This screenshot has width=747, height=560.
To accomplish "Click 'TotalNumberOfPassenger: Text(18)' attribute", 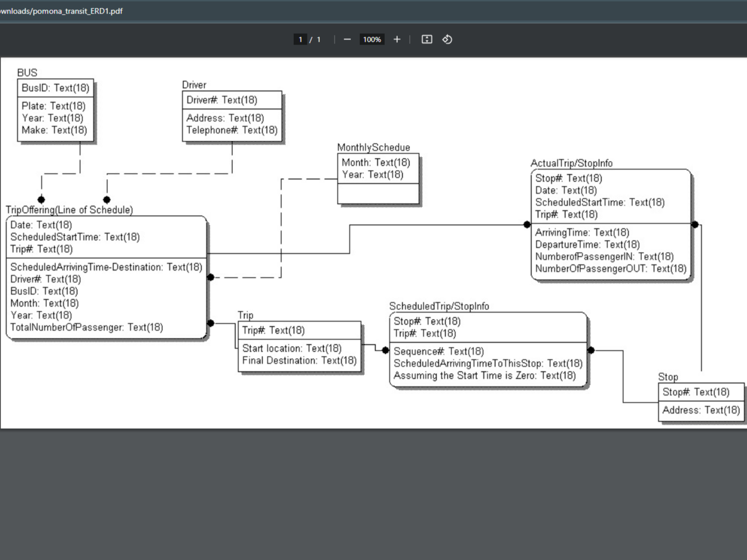I will 86,327.
